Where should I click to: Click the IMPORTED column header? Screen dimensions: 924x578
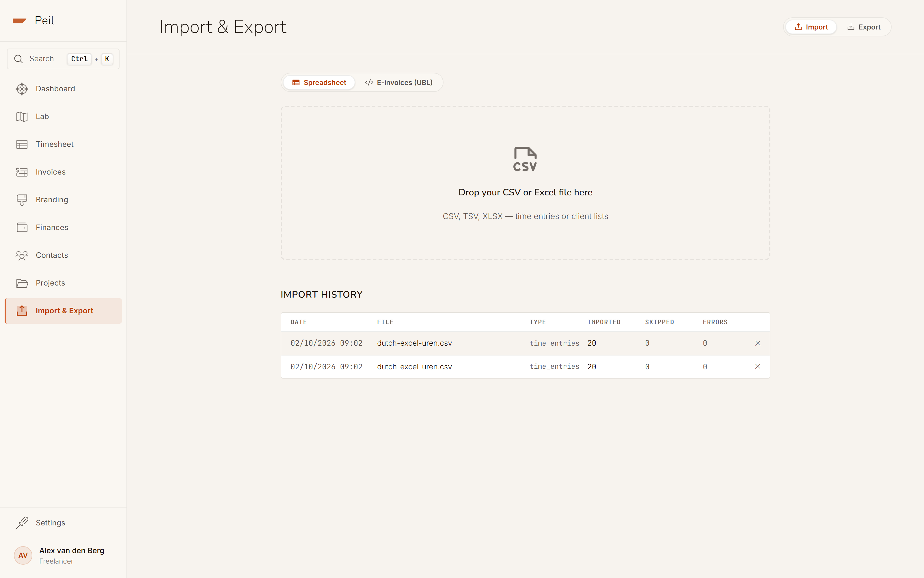(x=604, y=322)
